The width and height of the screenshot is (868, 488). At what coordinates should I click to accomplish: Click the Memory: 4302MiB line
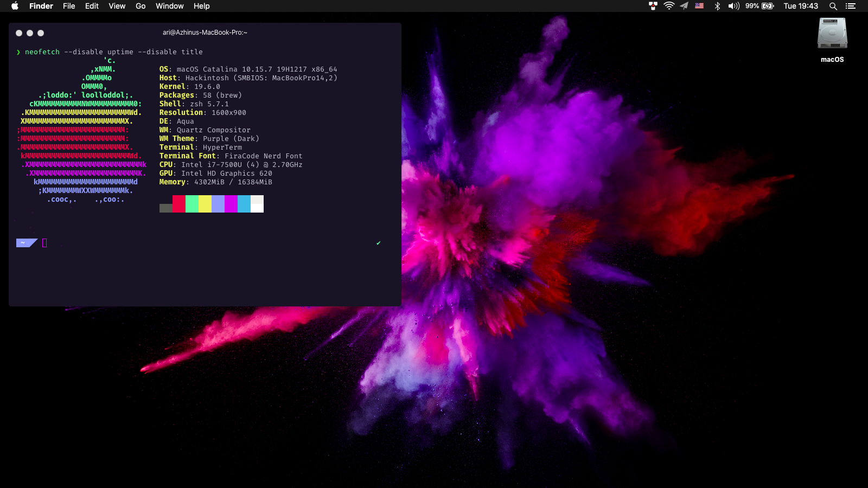click(x=216, y=182)
